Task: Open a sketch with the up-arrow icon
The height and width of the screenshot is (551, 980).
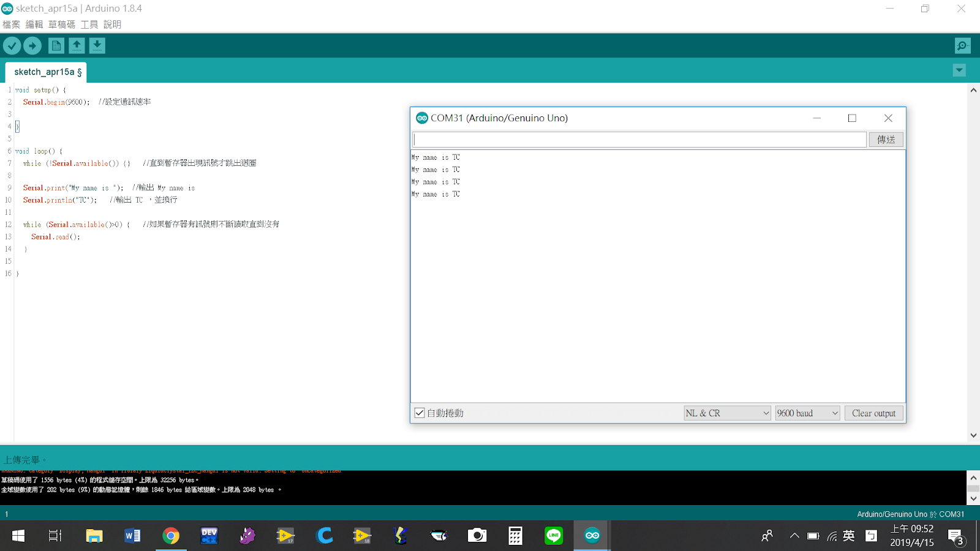Action: [x=77, y=46]
